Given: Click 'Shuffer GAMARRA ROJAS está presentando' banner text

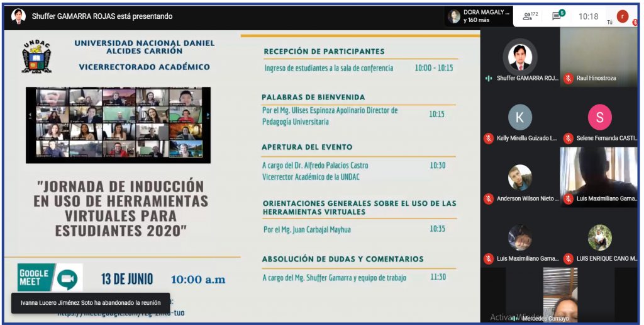Looking at the screenshot, I should (102, 16).
